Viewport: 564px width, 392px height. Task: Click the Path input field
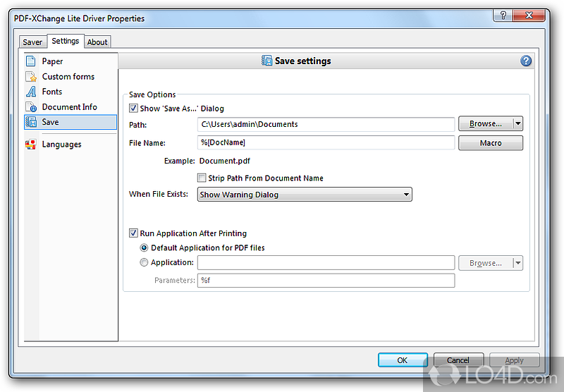click(326, 124)
